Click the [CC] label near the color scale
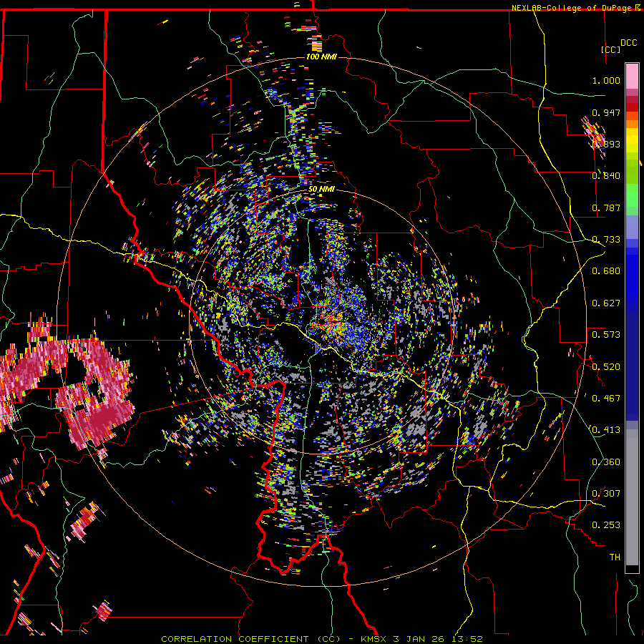 click(x=610, y=49)
